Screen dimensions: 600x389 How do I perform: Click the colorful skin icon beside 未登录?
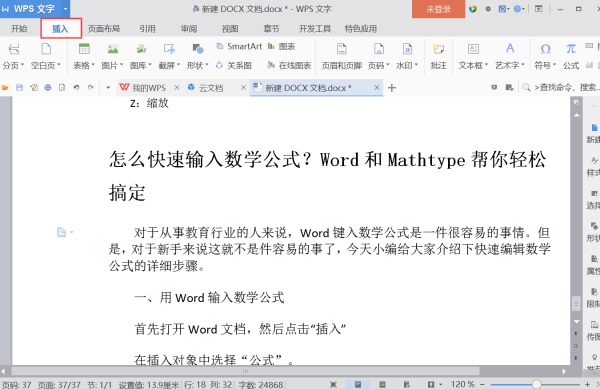click(473, 9)
